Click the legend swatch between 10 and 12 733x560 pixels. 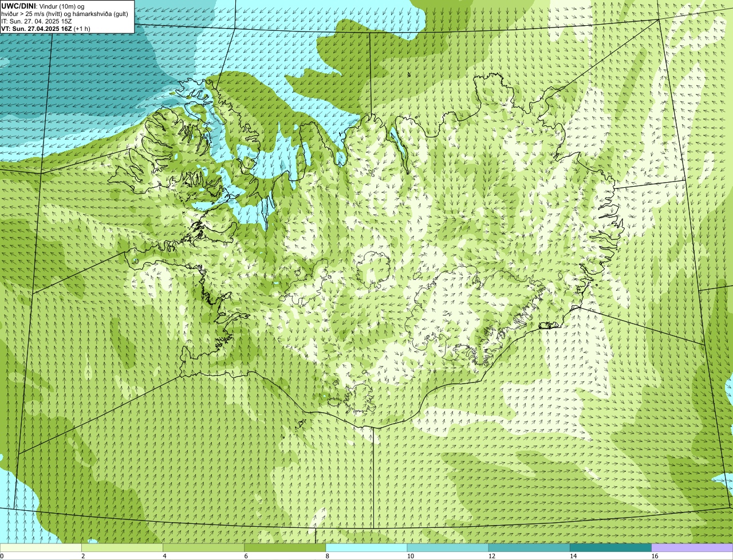448,548
